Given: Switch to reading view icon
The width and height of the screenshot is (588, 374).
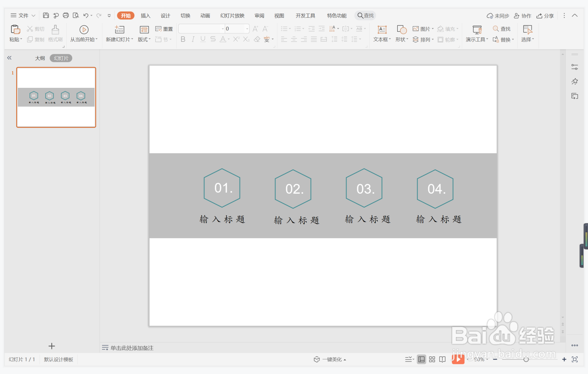Looking at the screenshot, I should pyautogui.click(x=442, y=359).
